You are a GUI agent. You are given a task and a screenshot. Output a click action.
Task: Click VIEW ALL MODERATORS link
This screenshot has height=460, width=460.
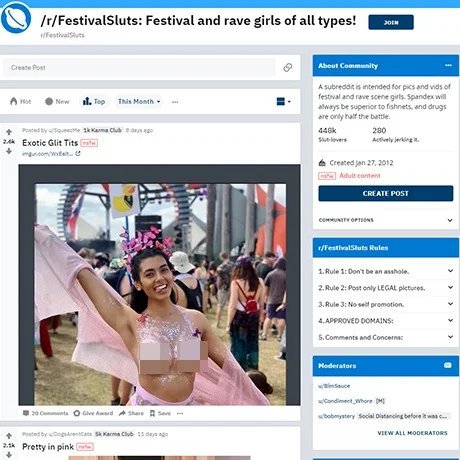412,433
